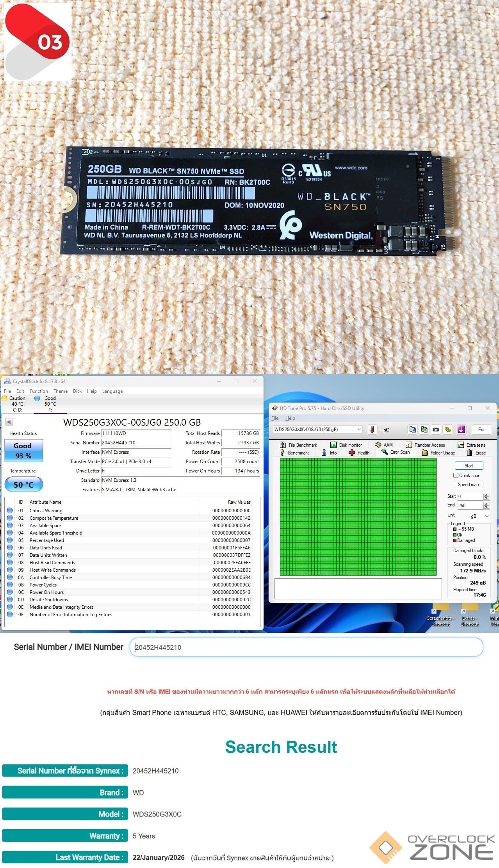
Task: Click the 50 °C temperature button
Action: point(23,485)
